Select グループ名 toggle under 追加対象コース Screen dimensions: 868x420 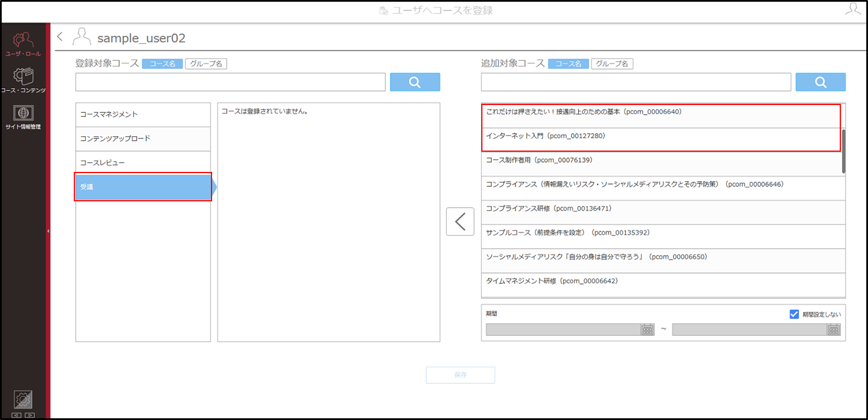point(613,64)
